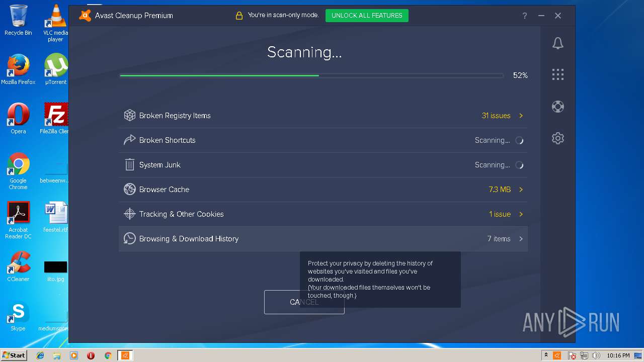
Task: Minimize the Avast Cleanup window
Action: pyautogui.click(x=541, y=16)
